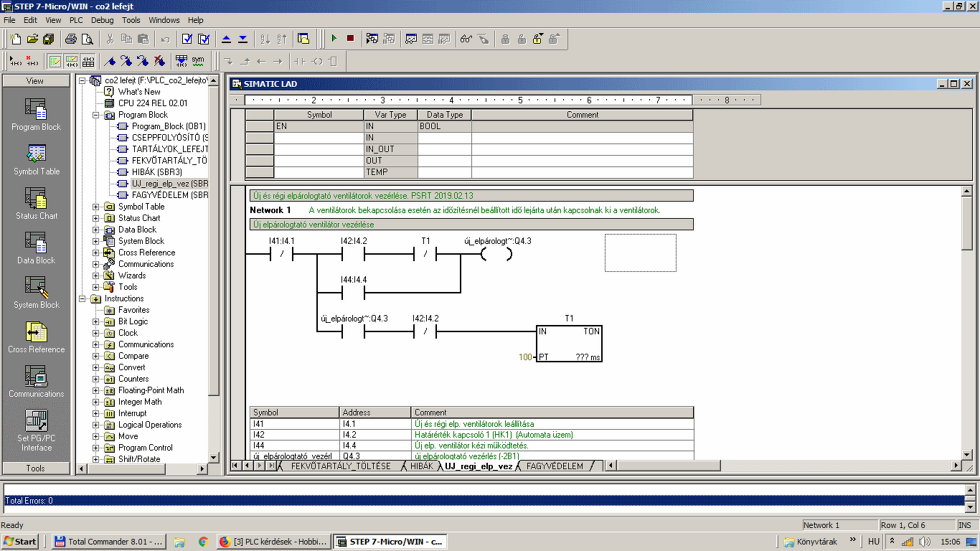
Task: Expand the Counters instruction folder
Action: pos(96,379)
